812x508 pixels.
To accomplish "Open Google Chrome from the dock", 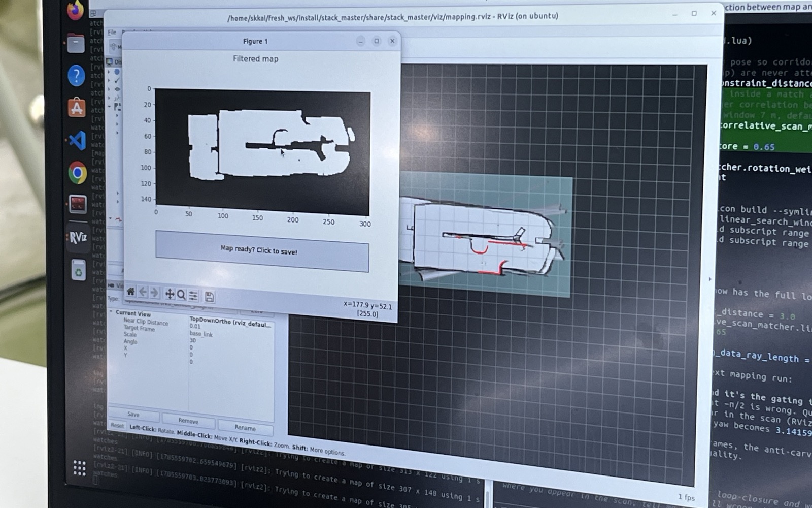I will (77, 173).
